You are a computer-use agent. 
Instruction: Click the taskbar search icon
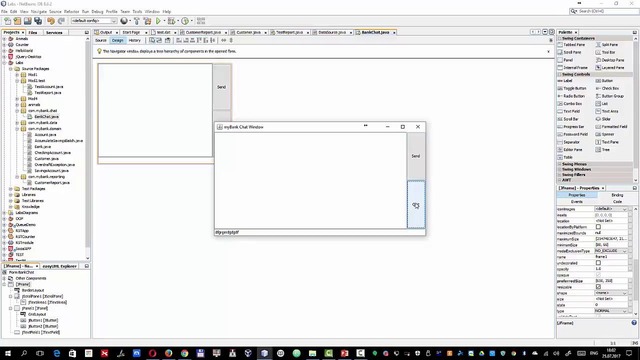point(24,353)
